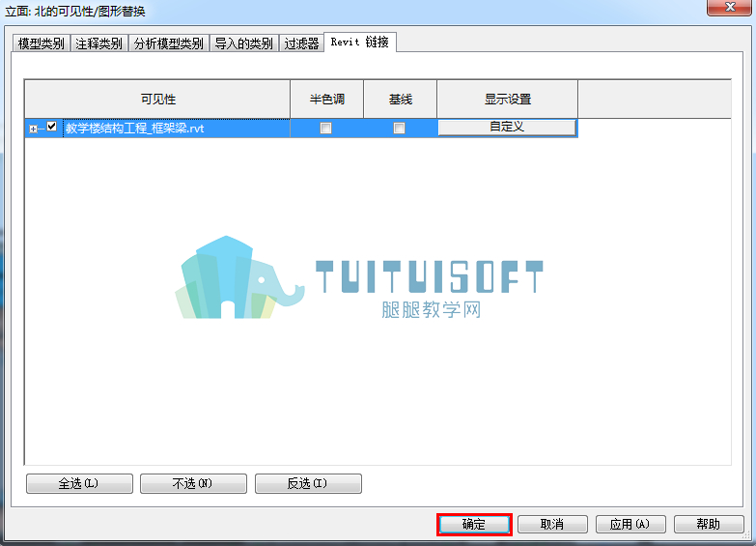Click the 应用(A) button
This screenshot has height=546, width=756.
pos(630,525)
